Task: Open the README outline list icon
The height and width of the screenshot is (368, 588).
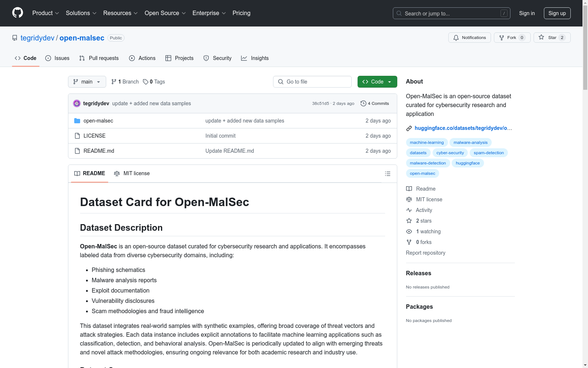Action: pos(387,174)
